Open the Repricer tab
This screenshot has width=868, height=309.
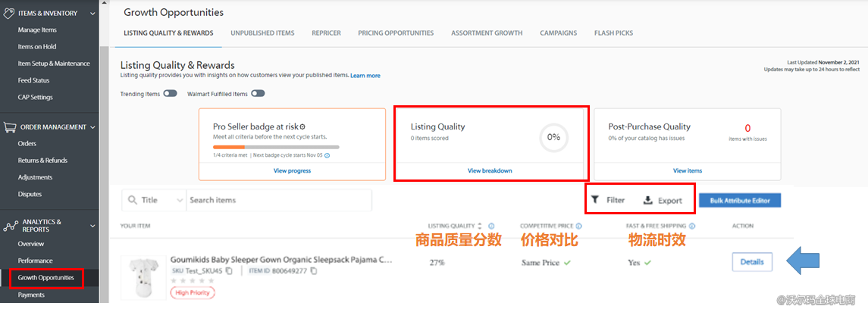(326, 33)
